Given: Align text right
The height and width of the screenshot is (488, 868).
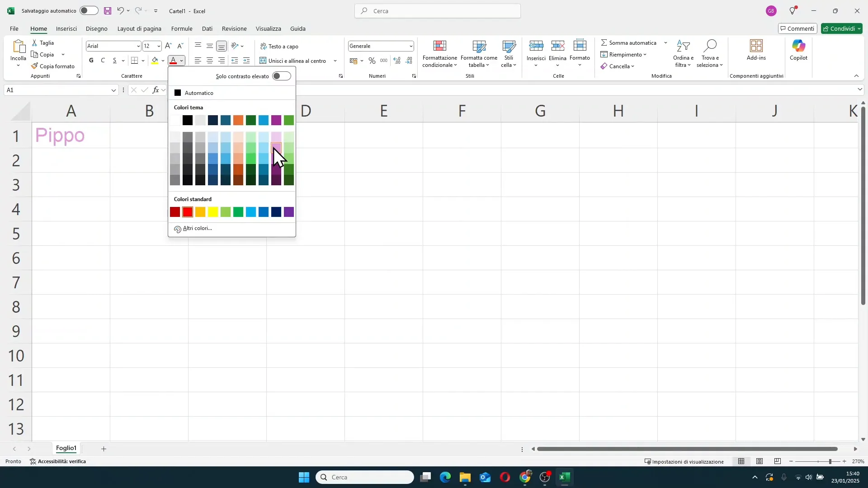Looking at the screenshot, I should [x=222, y=61].
